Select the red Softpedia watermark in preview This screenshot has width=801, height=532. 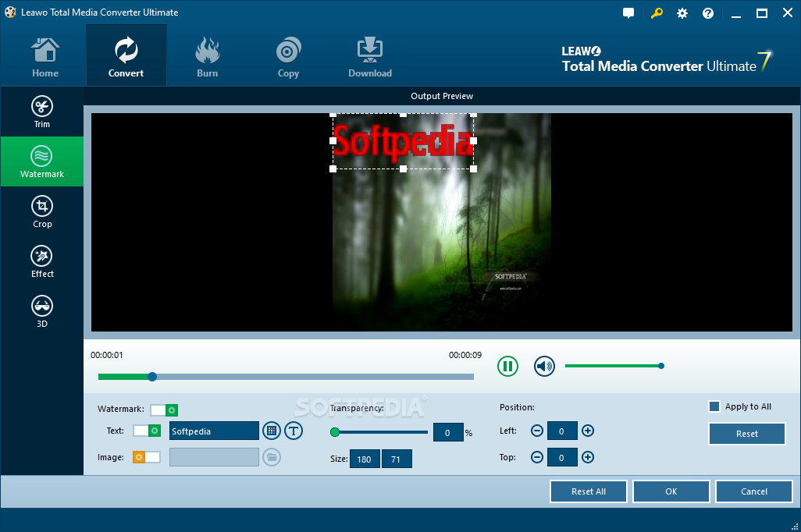[403, 141]
